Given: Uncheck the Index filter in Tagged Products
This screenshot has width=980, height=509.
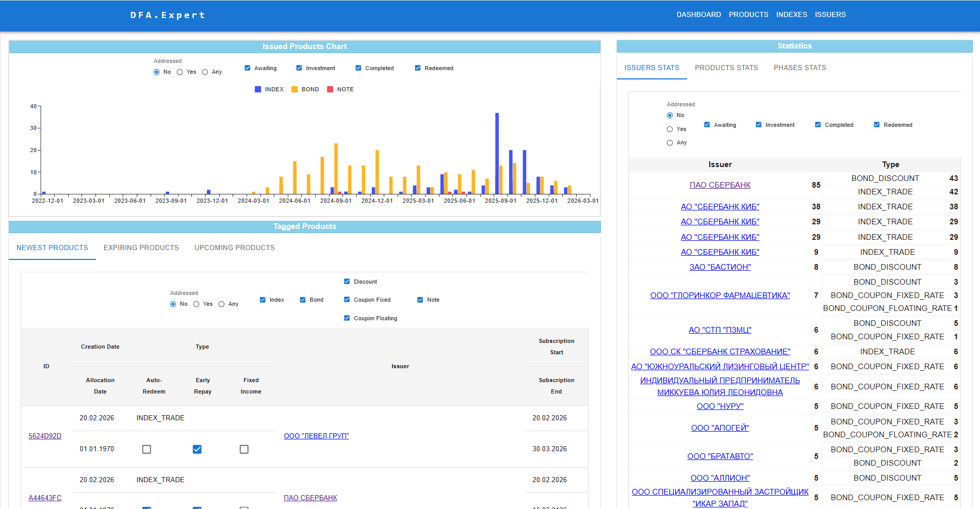Looking at the screenshot, I should [263, 300].
